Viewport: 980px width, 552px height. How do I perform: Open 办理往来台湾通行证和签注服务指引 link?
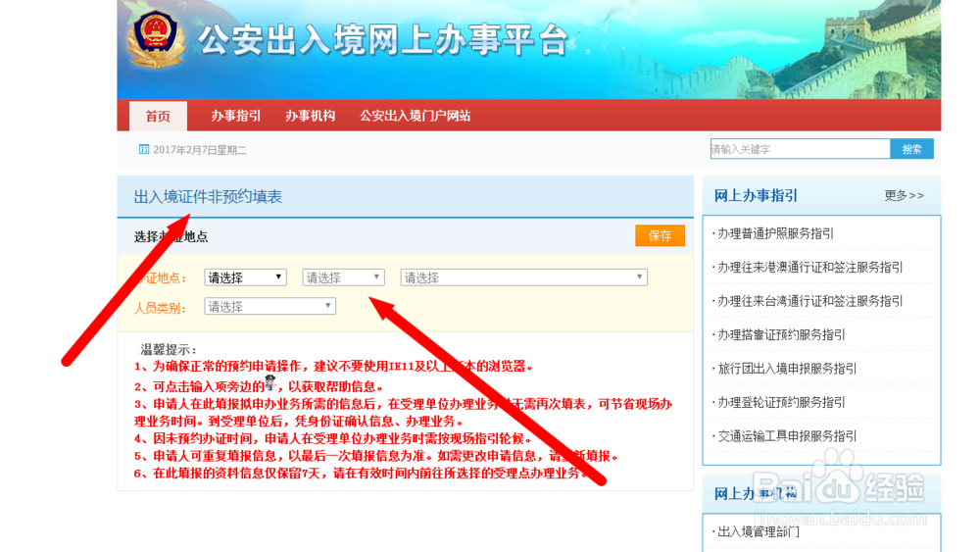point(809,301)
